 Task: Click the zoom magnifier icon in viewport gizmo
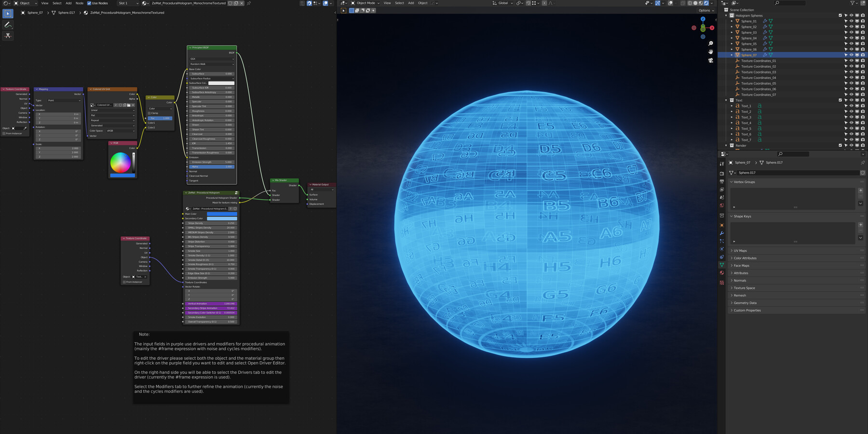point(710,44)
